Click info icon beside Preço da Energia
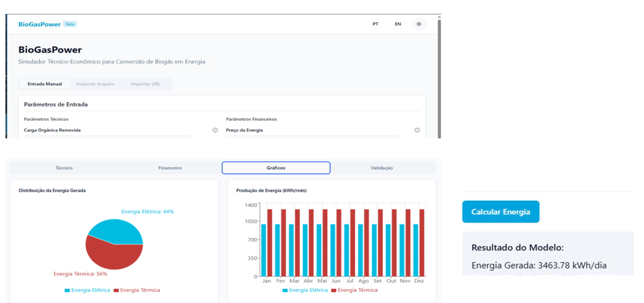The width and height of the screenshot is (644, 303). tap(417, 130)
